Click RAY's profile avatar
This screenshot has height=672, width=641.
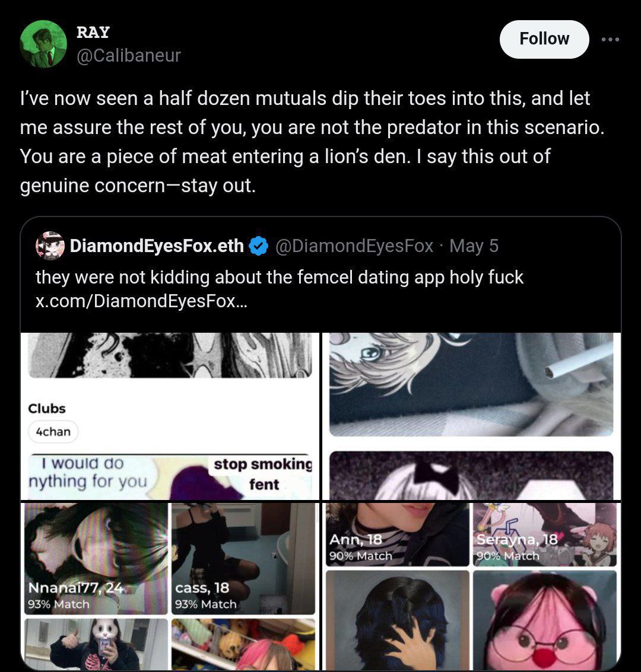43,44
